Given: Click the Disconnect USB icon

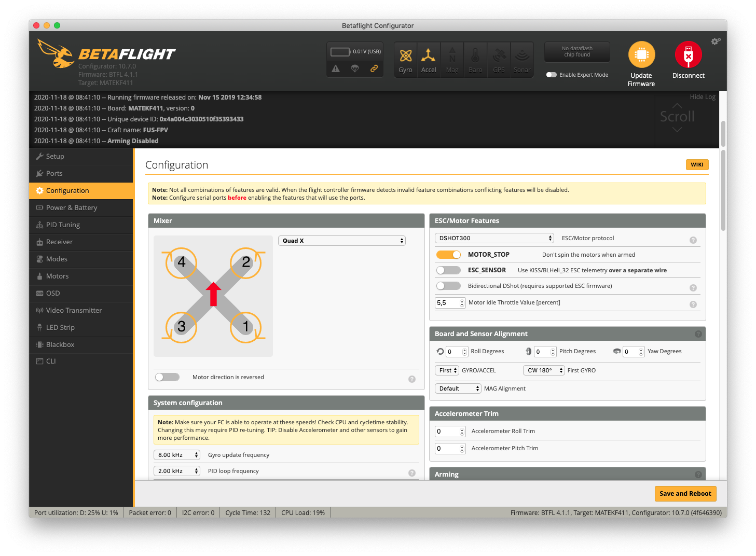Looking at the screenshot, I should 689,54.
